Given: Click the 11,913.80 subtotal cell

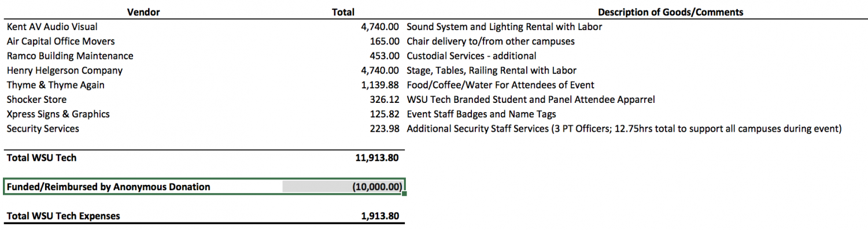Looking at the screenshot, I should [377, 157].
